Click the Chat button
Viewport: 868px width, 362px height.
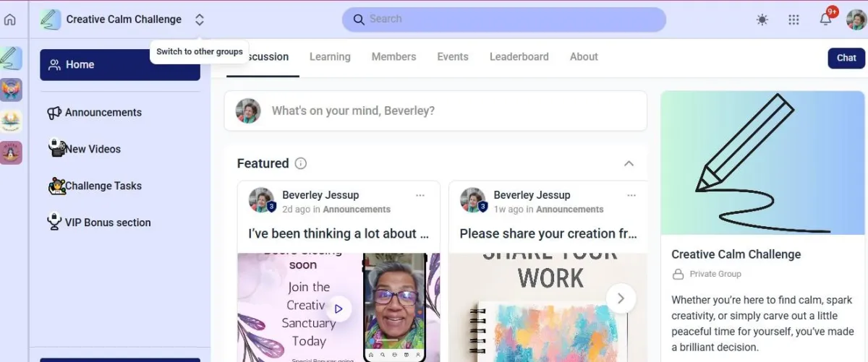click(846, 58)
